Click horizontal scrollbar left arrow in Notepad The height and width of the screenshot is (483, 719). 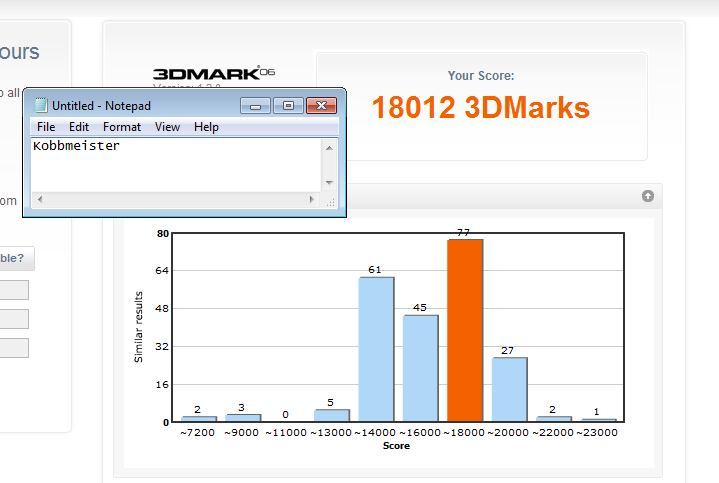(40, 200)
